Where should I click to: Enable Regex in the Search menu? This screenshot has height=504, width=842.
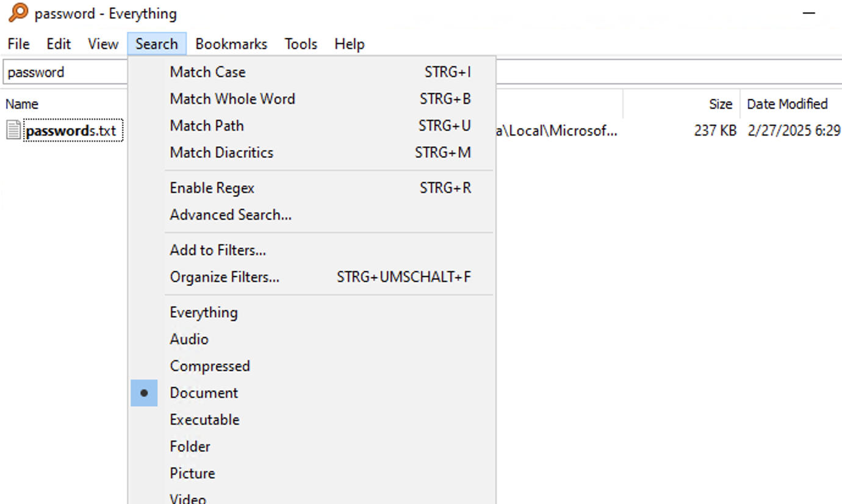(x=312, y=188)
